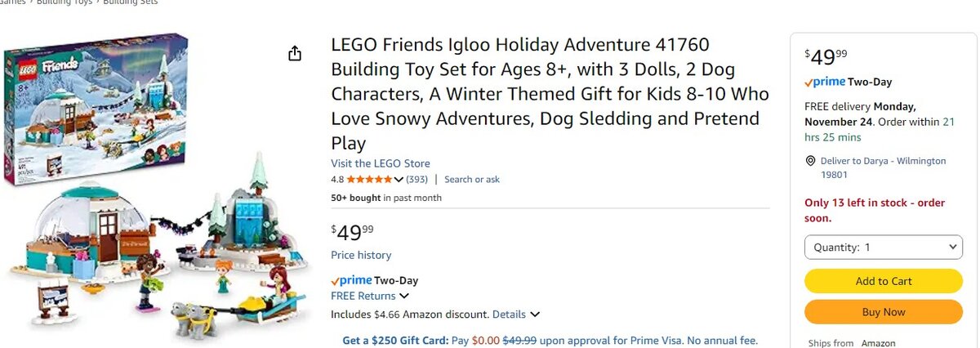
Task: Visit the LEGO Store link
Action: 380,163
